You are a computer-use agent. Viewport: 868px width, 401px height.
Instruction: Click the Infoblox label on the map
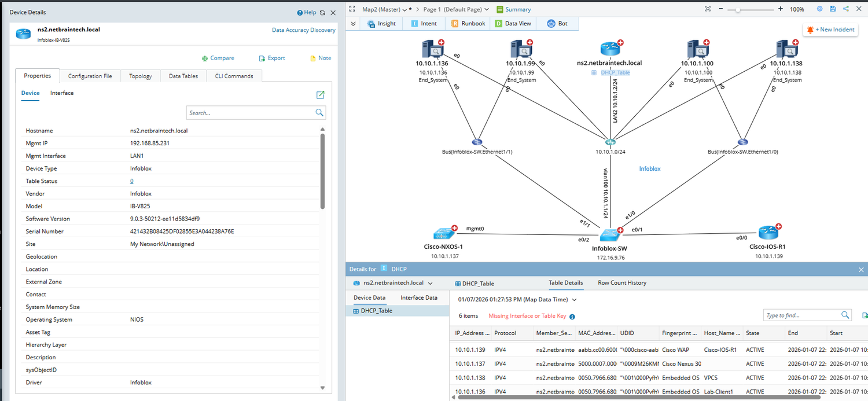[649, 169]
